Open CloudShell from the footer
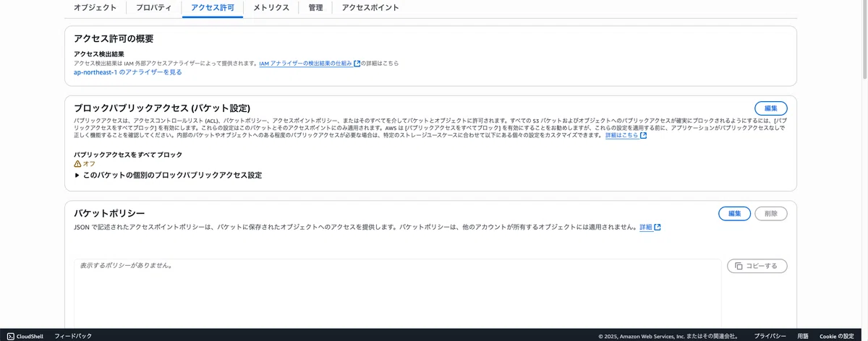Screen dimensions: 868x341 [25, 336]
